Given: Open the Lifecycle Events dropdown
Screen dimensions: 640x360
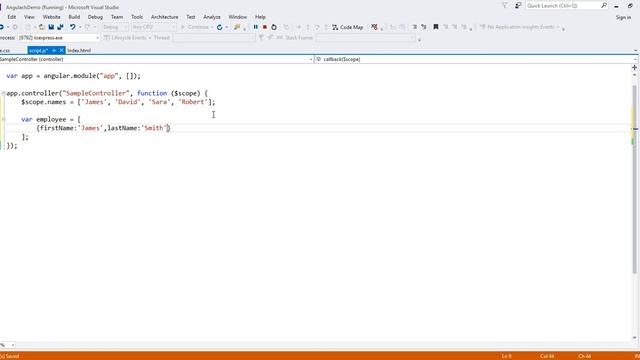Looking at the screenshot, I should pos(127,38).
